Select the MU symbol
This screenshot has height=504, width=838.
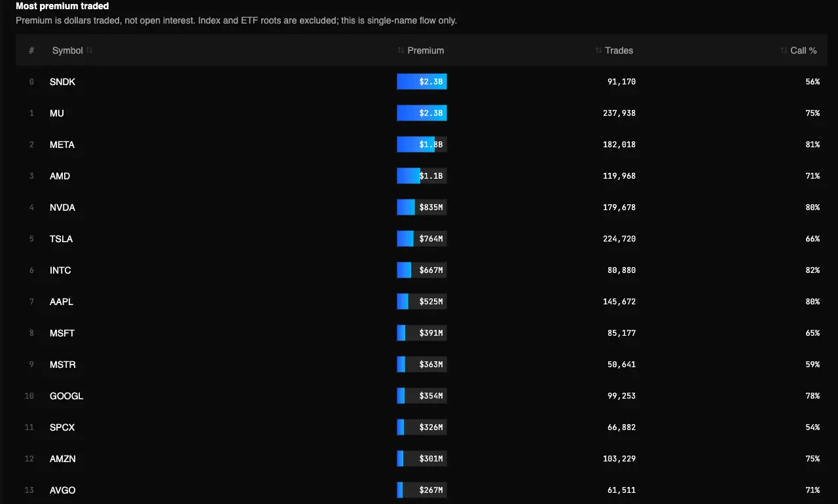point(57,113)
